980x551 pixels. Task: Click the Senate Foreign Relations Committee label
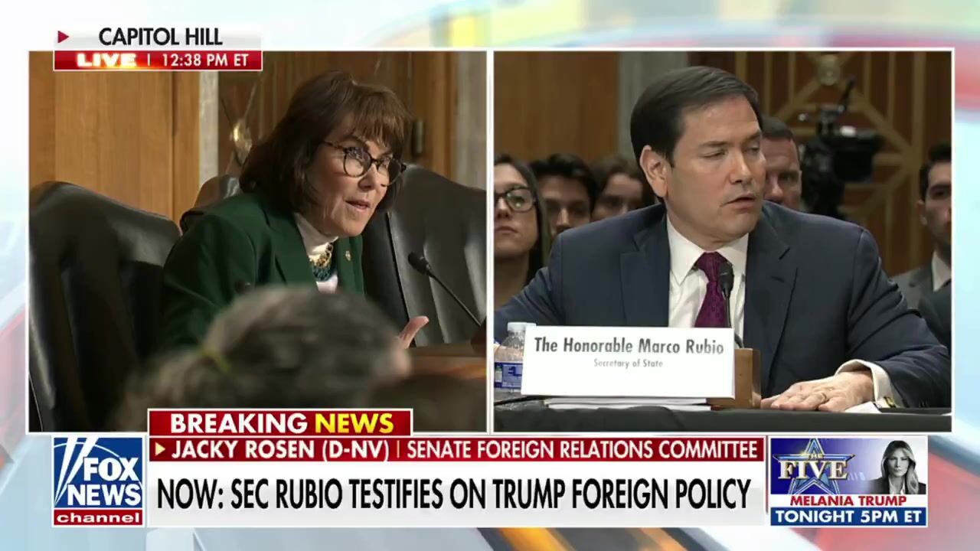tap(582, 450)
